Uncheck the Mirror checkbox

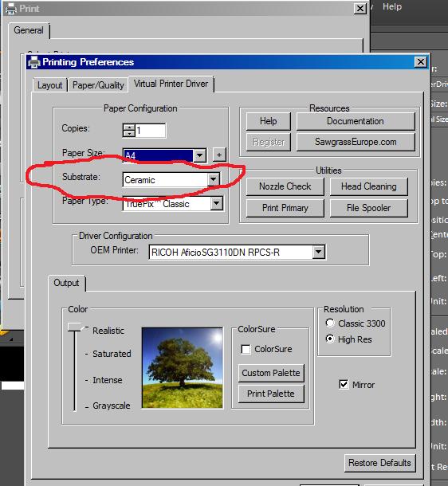click(344, 385)
